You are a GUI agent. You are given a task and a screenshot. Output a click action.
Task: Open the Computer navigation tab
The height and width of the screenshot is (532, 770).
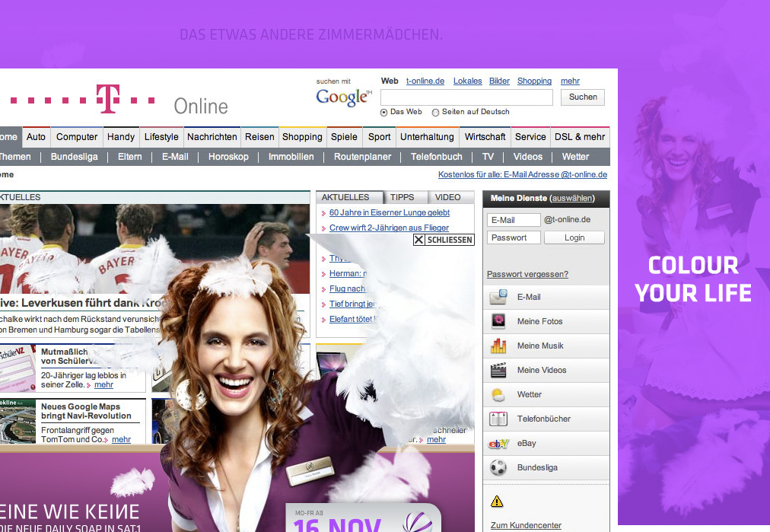(77, 137)
